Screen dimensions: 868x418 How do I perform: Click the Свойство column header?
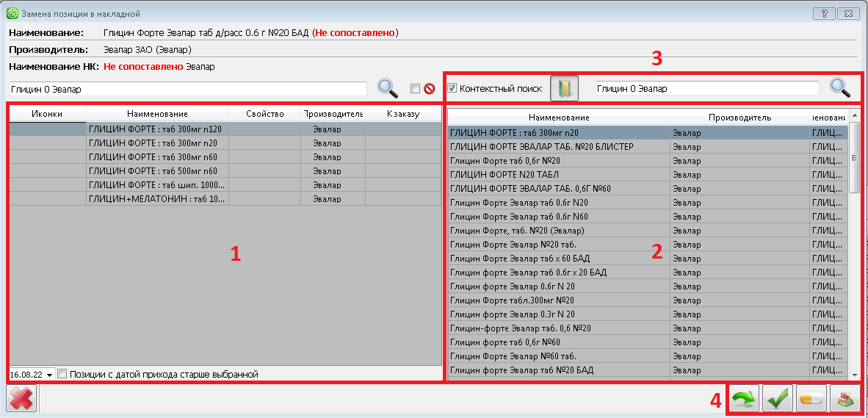pos(264,114)
